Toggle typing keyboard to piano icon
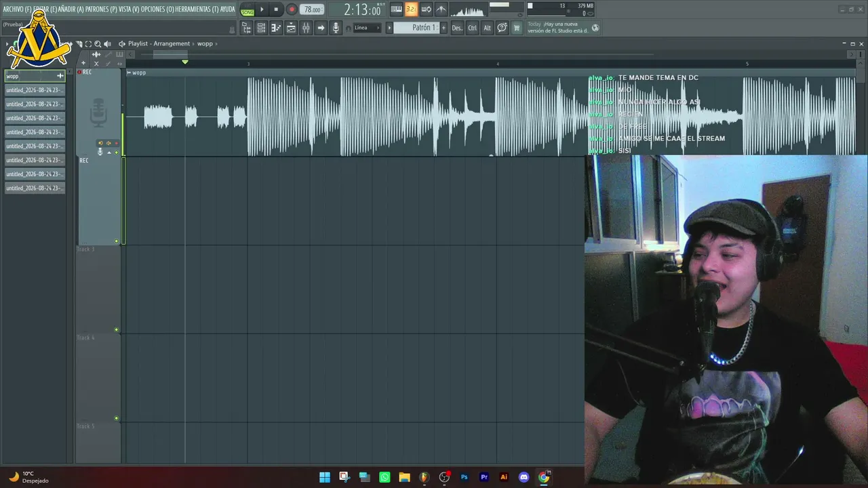868x488 pixels. tap(397, 9)
